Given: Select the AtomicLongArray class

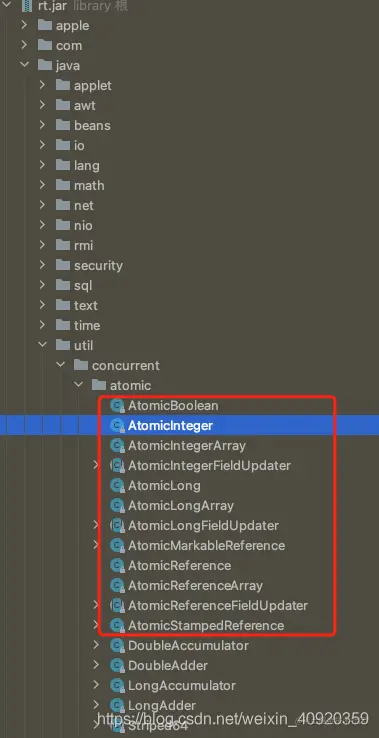Looking at the screenshot, I should pos(181,505).
